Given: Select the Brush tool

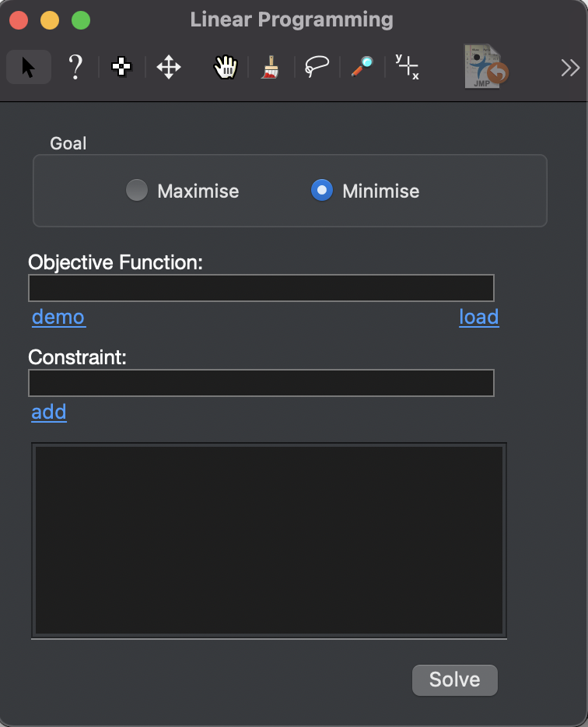Looking at the screenshot, I should (x=270, y=68).
